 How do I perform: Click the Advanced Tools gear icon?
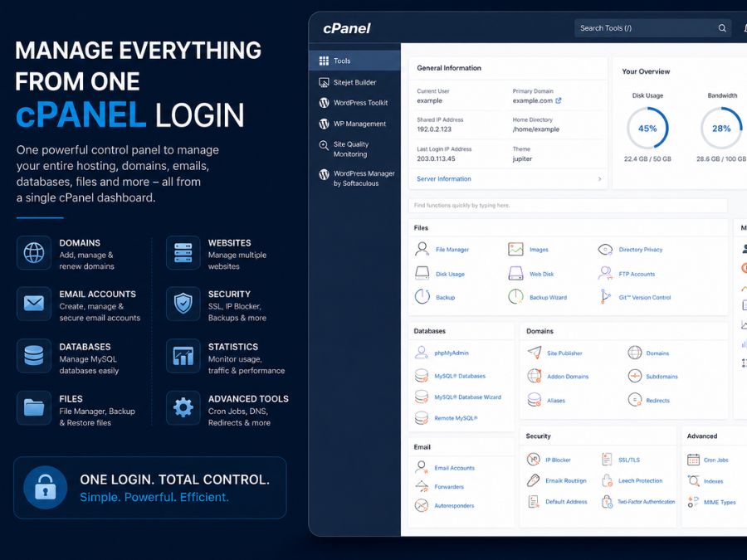[183, 407]
